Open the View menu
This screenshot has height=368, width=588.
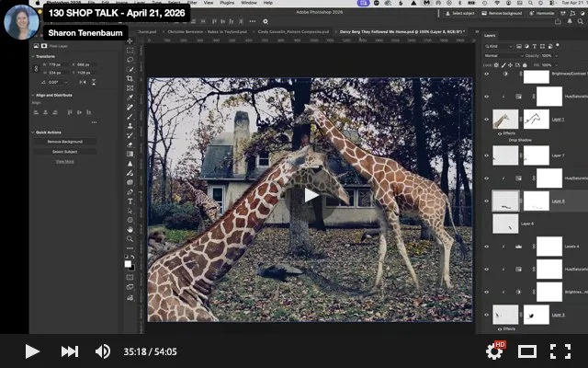coord(209,3)
